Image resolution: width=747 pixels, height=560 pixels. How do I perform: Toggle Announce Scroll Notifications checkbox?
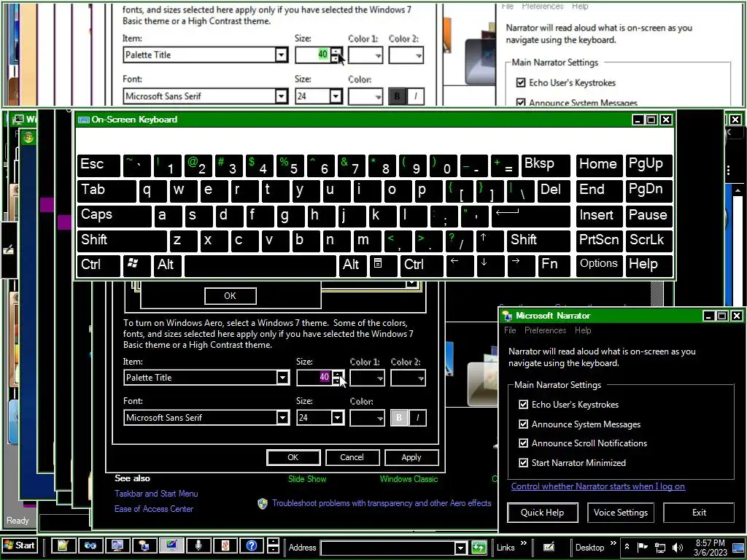pos(523,443)
